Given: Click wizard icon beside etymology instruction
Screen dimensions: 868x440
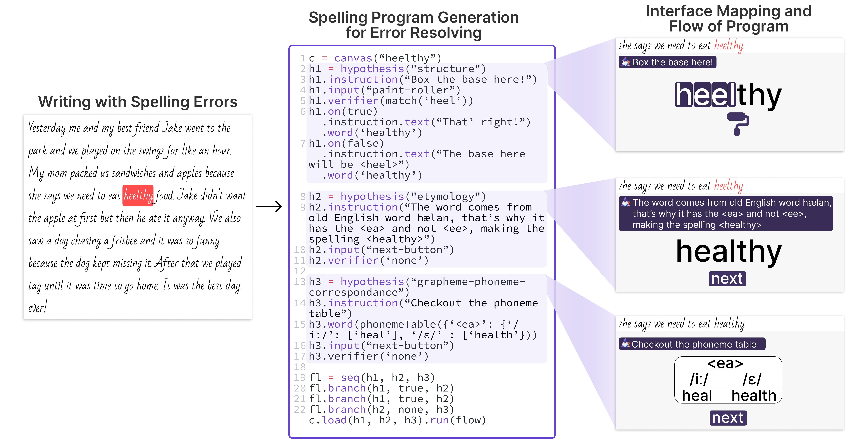Looking at the screenshot, I should tap(625, 202).
